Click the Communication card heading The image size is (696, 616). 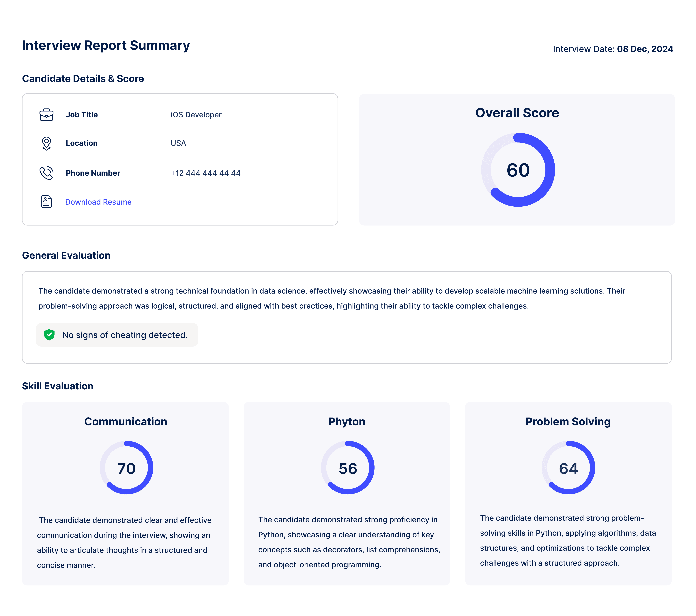click(126, 422)
